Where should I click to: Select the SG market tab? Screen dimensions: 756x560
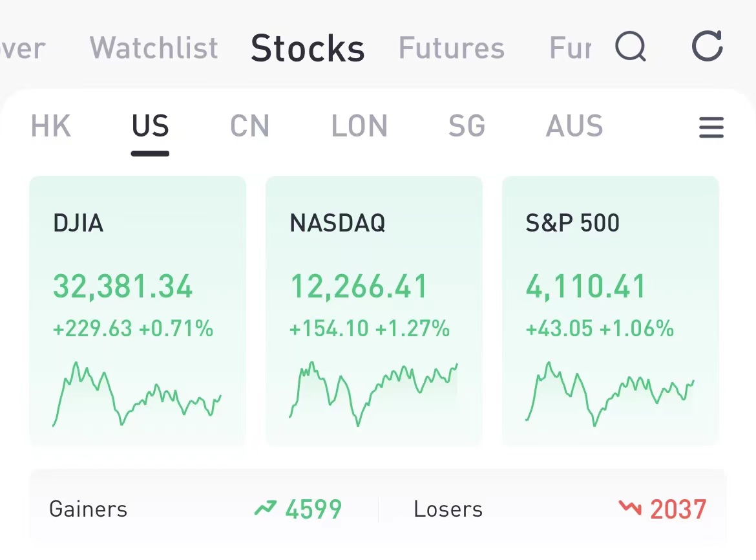(467, 126)
